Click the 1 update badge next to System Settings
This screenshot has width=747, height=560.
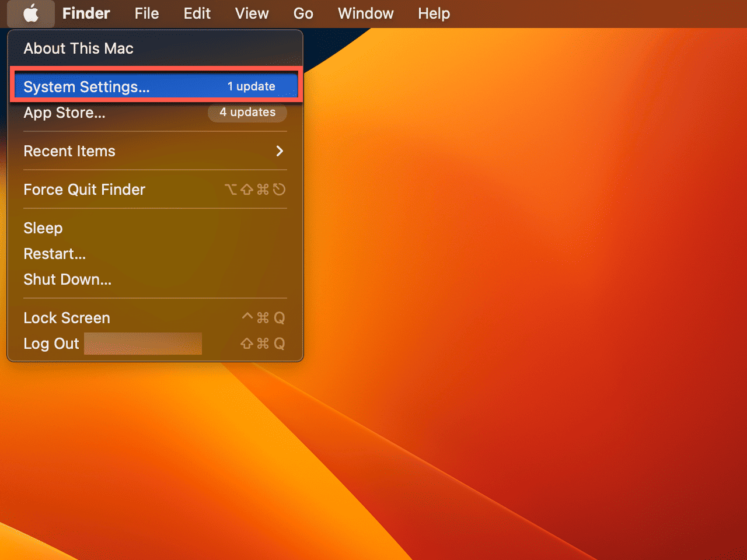pos(251,86)
